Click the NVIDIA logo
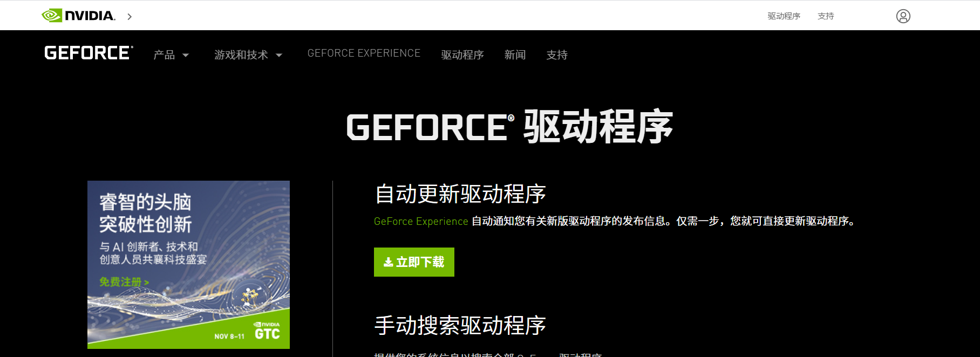 tap(79, 16)
